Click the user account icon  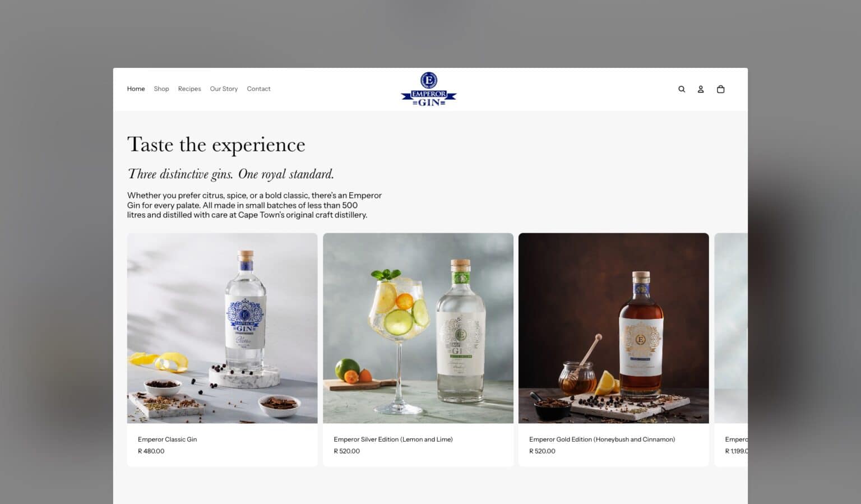click(701, 89)
